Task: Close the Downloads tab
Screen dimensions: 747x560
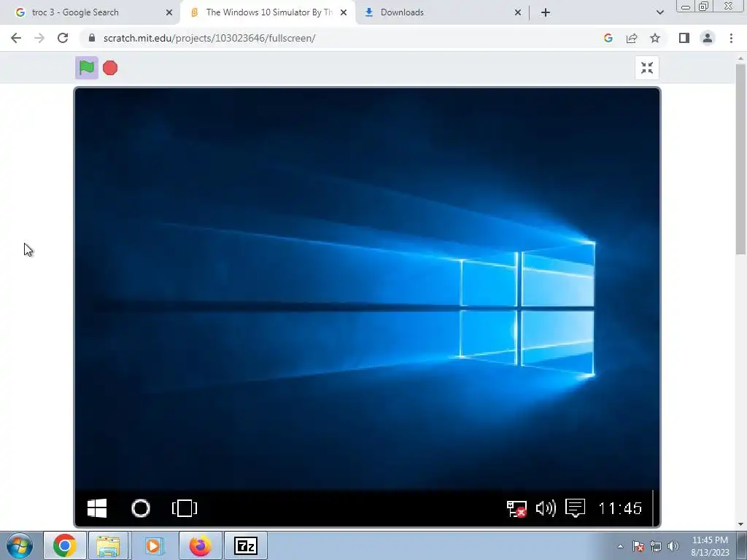Action: pos(518,12)
